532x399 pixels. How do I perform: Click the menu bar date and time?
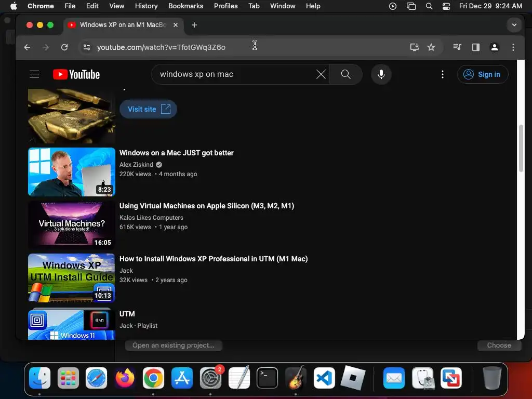pos(490,6)
